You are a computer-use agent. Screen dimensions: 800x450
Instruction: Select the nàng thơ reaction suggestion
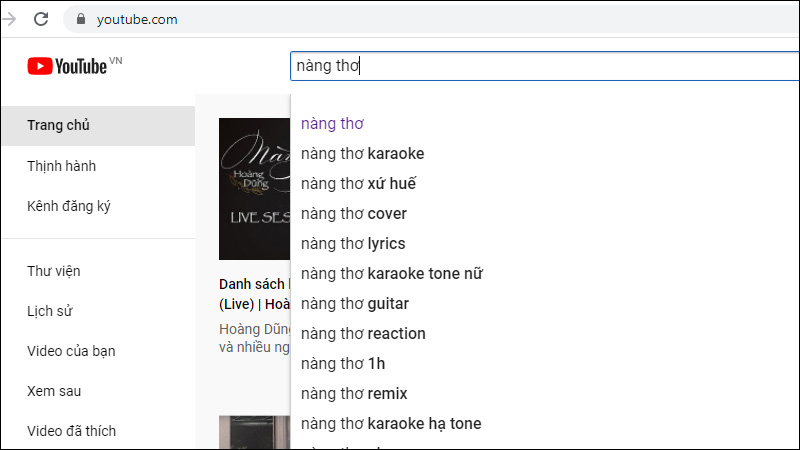(544, 334)
